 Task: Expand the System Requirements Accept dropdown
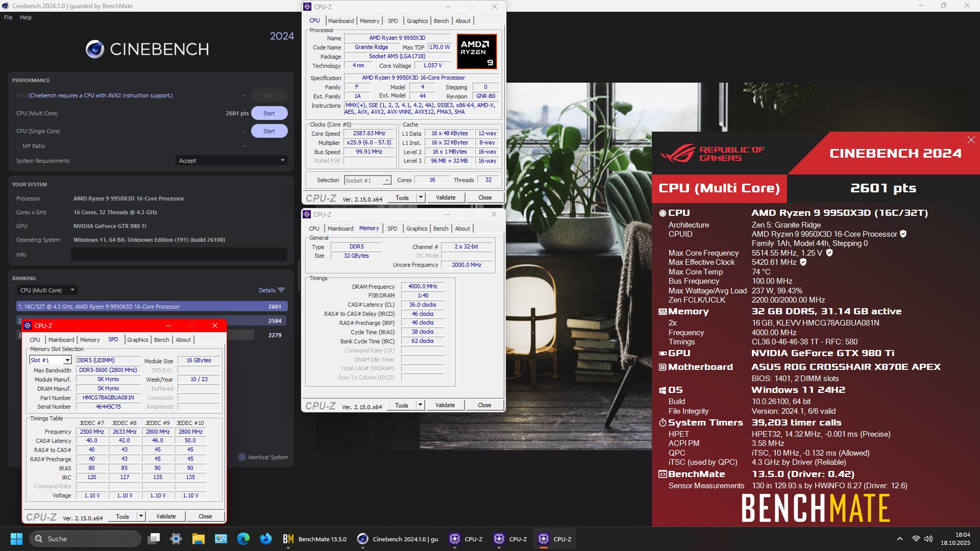(283, 161)
